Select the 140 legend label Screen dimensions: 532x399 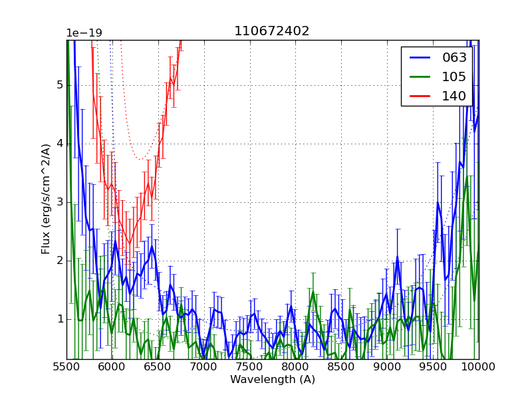[x=454, y=96]
